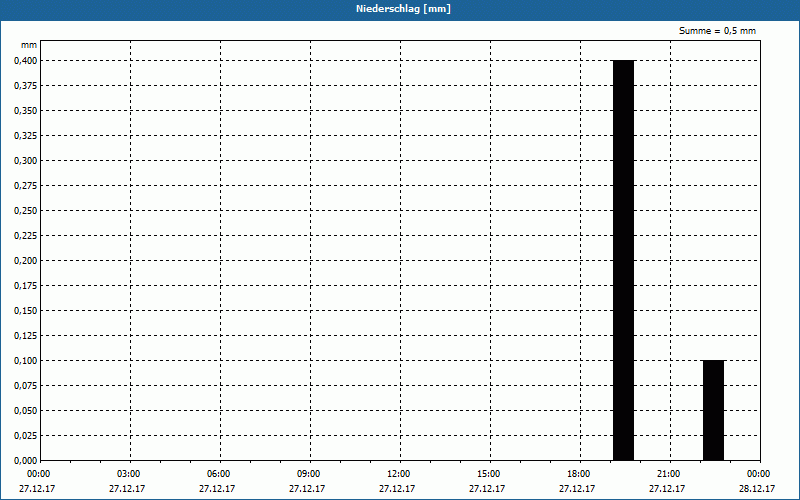800x500 pixels.
Task: Click the 0,325 y-axis value
Action: click(26, 136)
